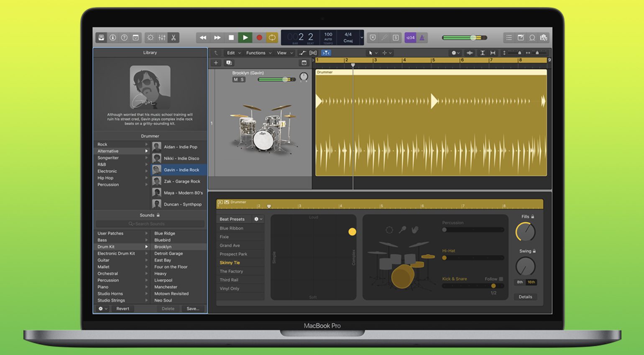Click the vertical auto zoom button
This screenshot has width=644, height=355.
[482, 53]
